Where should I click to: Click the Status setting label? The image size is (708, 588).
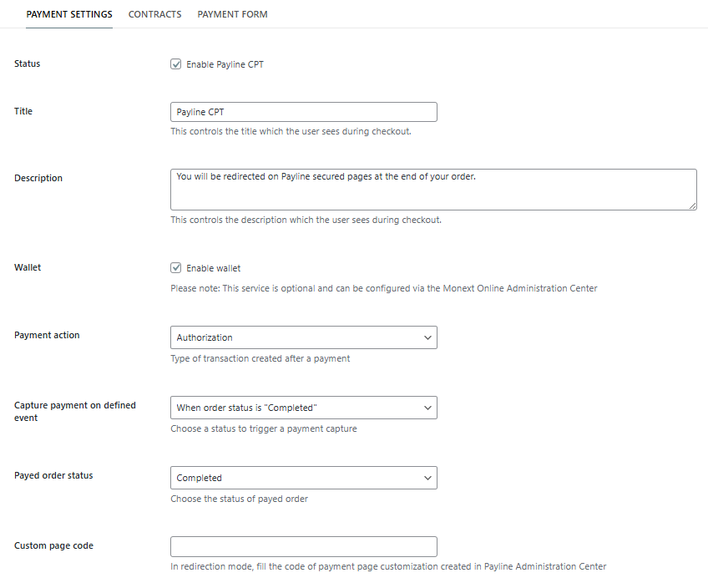(28, 63)
